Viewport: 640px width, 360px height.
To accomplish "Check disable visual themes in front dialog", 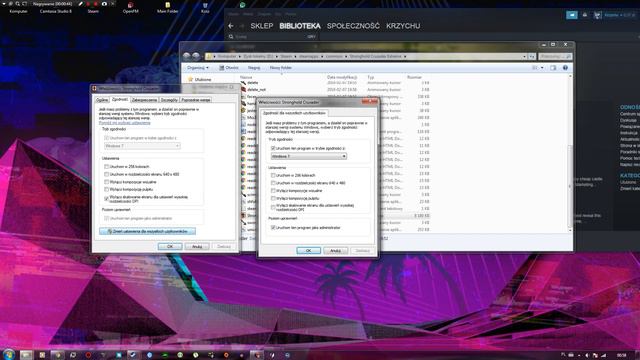I will click(273, 191).
